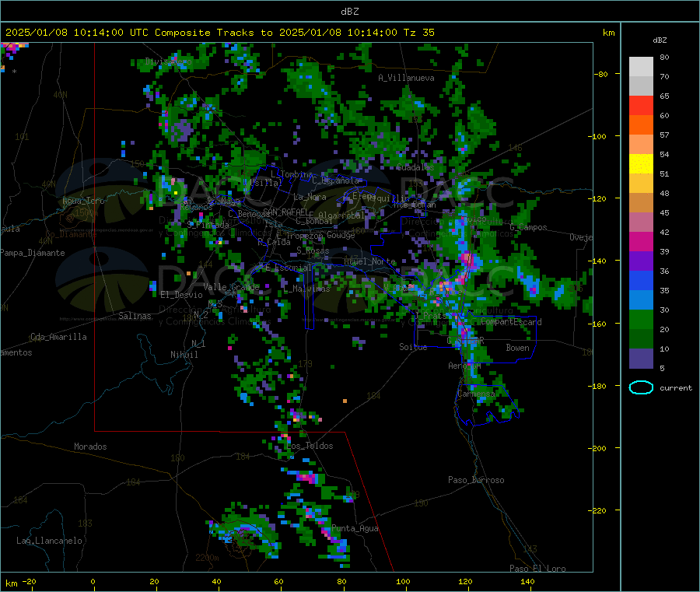Image resolution: width=700 pixels, height=592 pixels.
Task: Click the 'Nihuel_Norte' map label
Action: point(369,261)
